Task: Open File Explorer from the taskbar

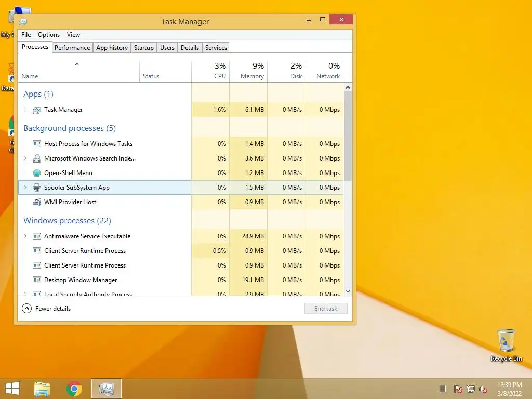Action: 42,389
